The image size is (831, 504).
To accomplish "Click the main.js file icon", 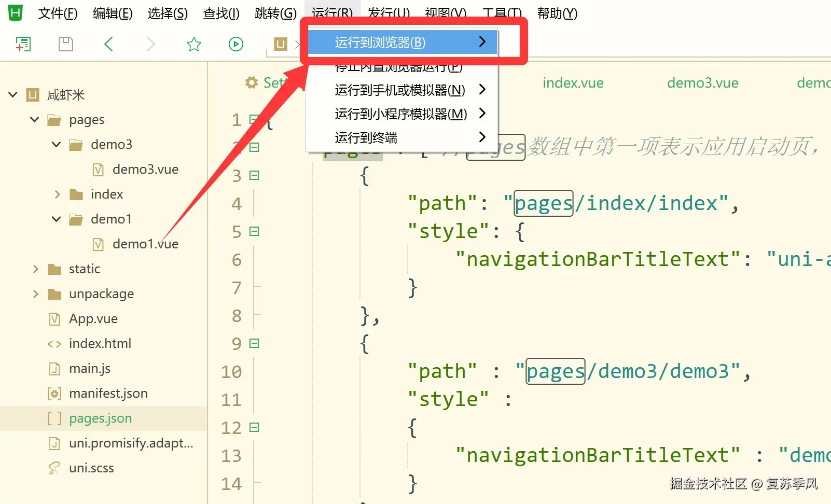I will 54,369.
